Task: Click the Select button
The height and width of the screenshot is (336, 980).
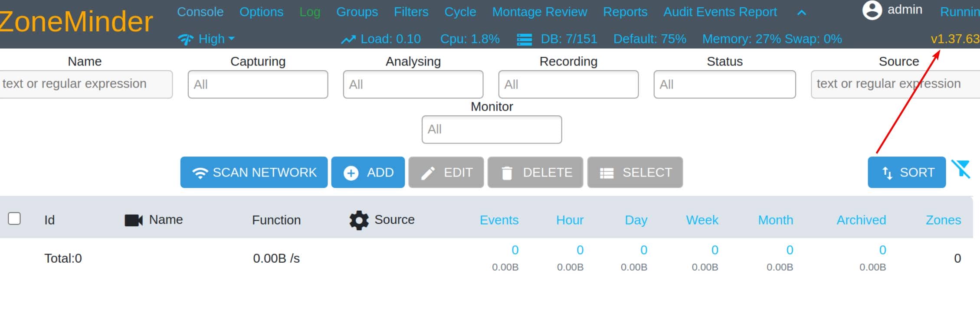Action: point(635,173)
